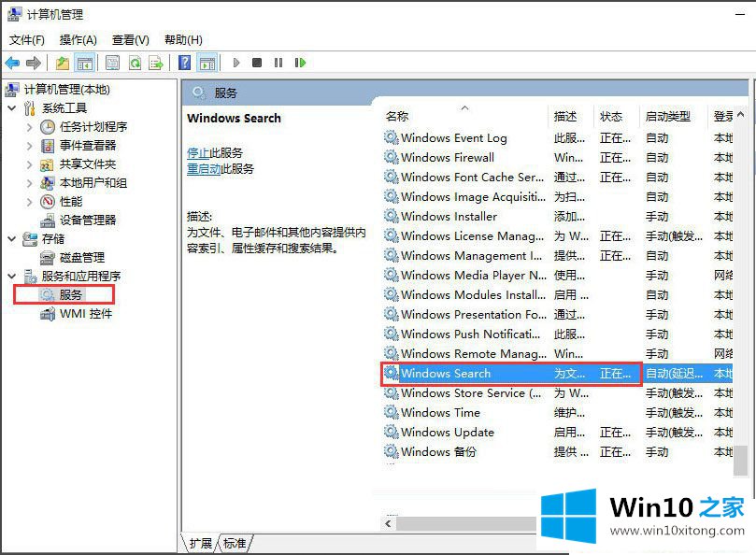756x555 pixels.
Task: Click the 任务计划程序 clock icon
Action: pyautogui.click(x=48, y=127)
